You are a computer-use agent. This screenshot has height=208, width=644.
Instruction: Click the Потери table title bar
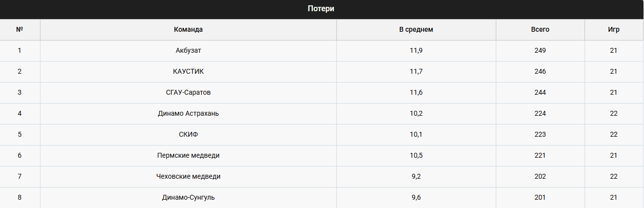(x=321, y=9)
